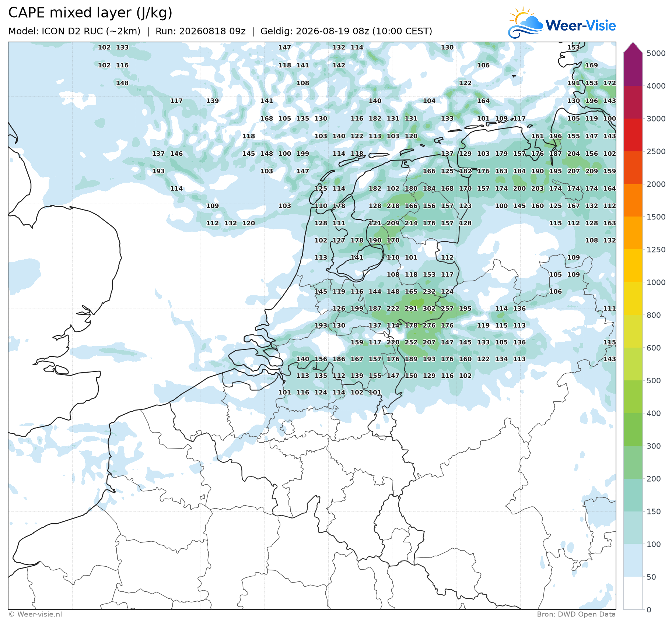
Task: Select the orange 1500-2000 legend band
Action: tap(633, 200)
